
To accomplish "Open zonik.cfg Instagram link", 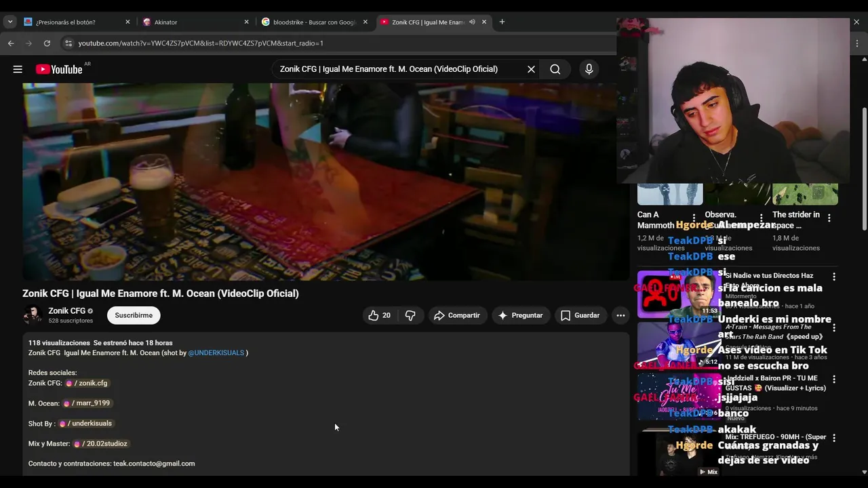I will [x=87, y=383].
